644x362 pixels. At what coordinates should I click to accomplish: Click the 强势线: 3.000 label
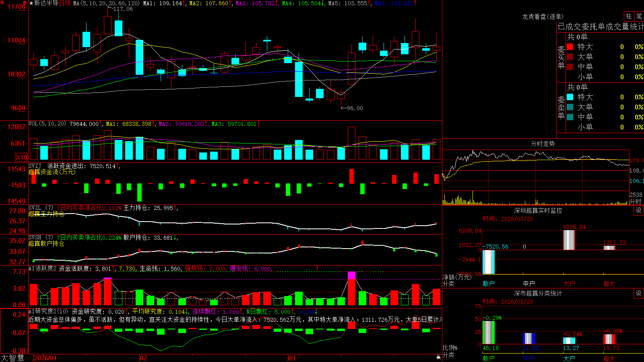(x=205, y=268)
